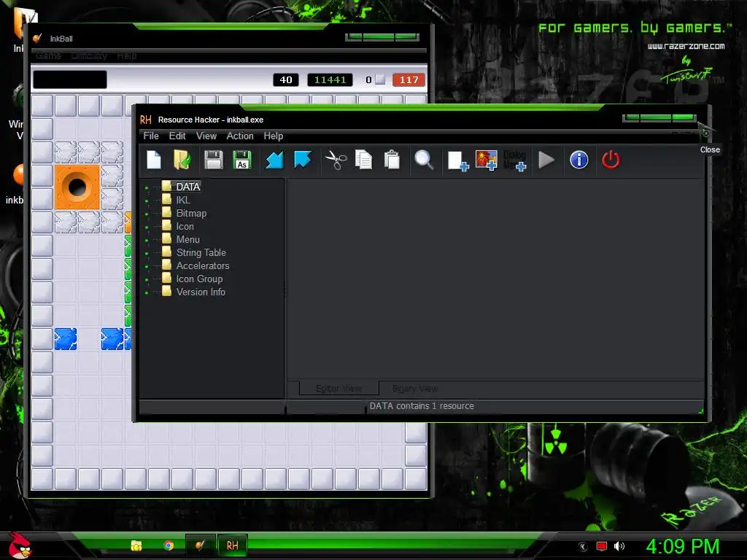Image resolution: width=747 pixels, height=560 pixels.
Task: Open the Edit menu in Resource Hacker
Action: (177, 136)
